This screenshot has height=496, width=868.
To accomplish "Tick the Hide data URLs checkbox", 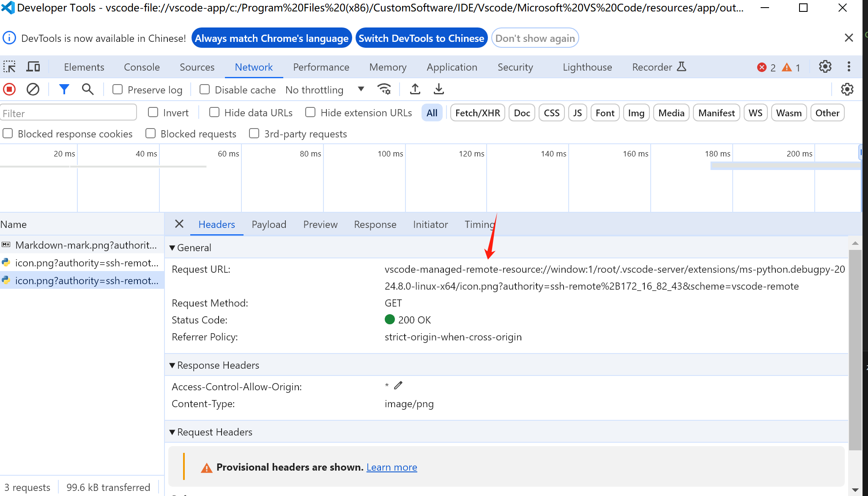I will (x=214, y=112).
